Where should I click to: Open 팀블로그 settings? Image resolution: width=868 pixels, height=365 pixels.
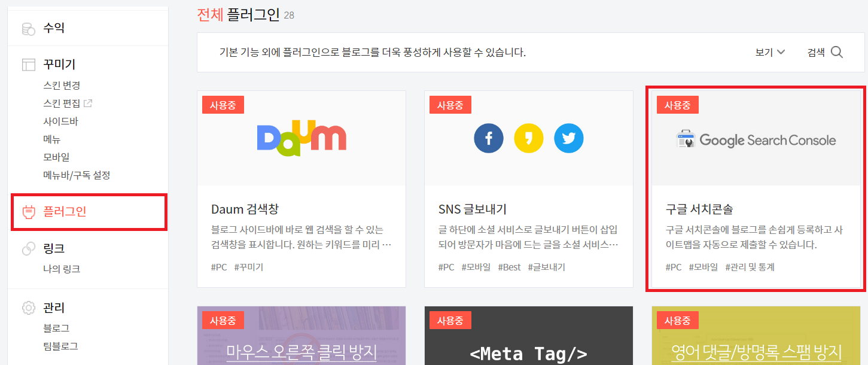tap(60, 346)
